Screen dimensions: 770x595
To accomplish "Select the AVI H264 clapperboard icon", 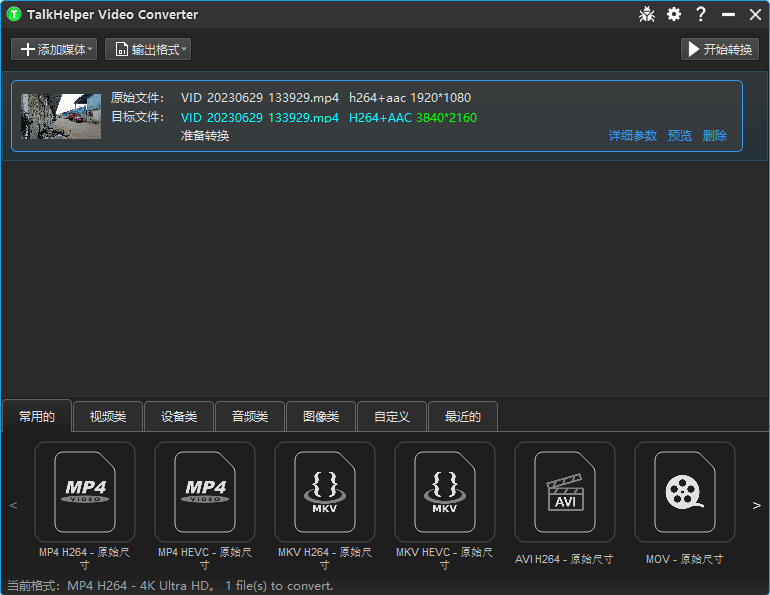I will pyautogui.click(x=565, y=492).
